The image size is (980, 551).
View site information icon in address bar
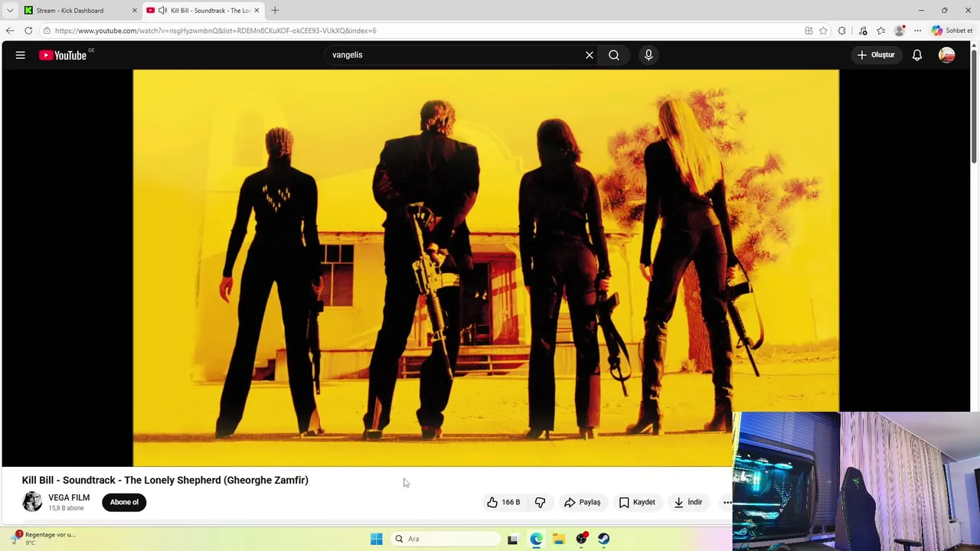tap(47, 31)
